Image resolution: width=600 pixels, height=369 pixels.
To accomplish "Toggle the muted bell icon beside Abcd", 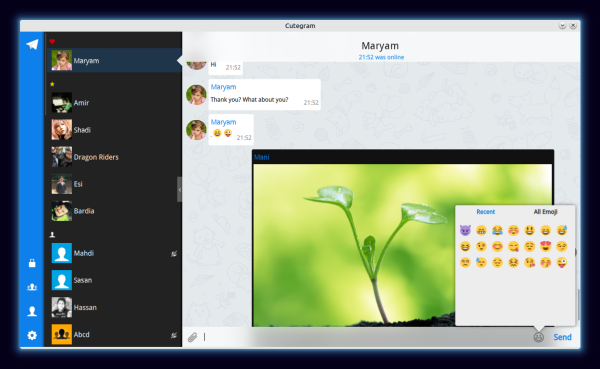I will [174, 335].
